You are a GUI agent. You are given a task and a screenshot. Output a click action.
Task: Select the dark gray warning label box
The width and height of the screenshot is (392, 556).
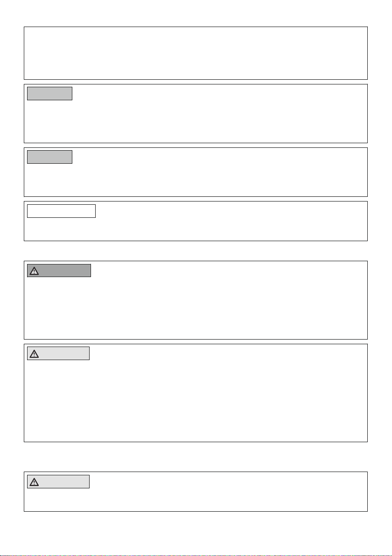pos(59,271)
